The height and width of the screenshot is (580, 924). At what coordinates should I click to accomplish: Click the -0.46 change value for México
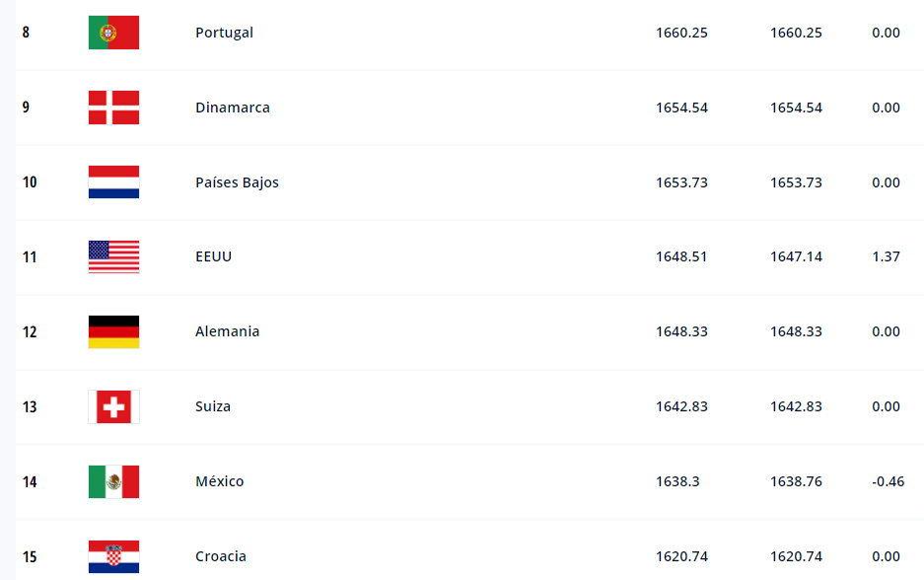886,481
